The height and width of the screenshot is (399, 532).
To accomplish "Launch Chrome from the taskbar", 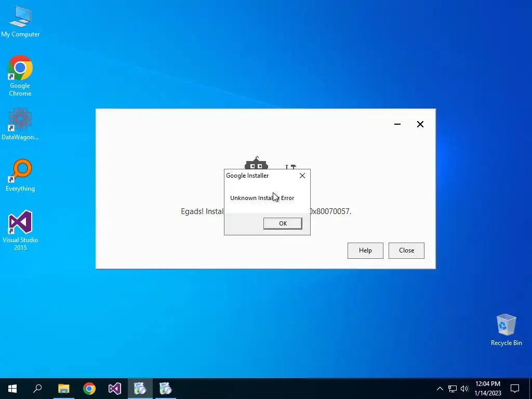I will coord(89,389).
